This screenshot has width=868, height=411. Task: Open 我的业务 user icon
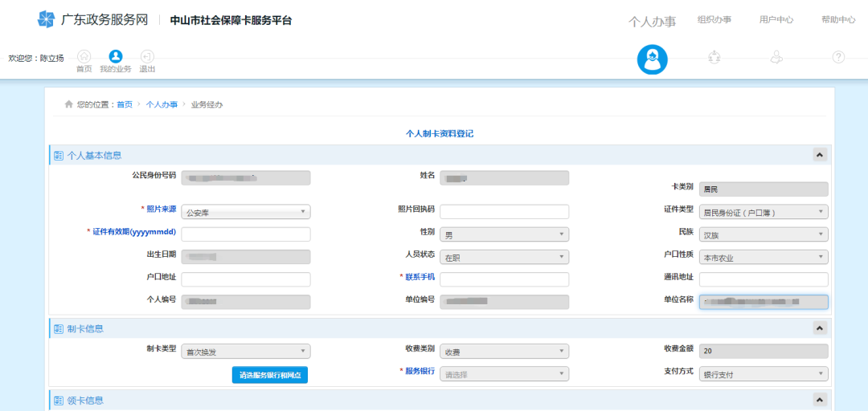tap(115, 56)
